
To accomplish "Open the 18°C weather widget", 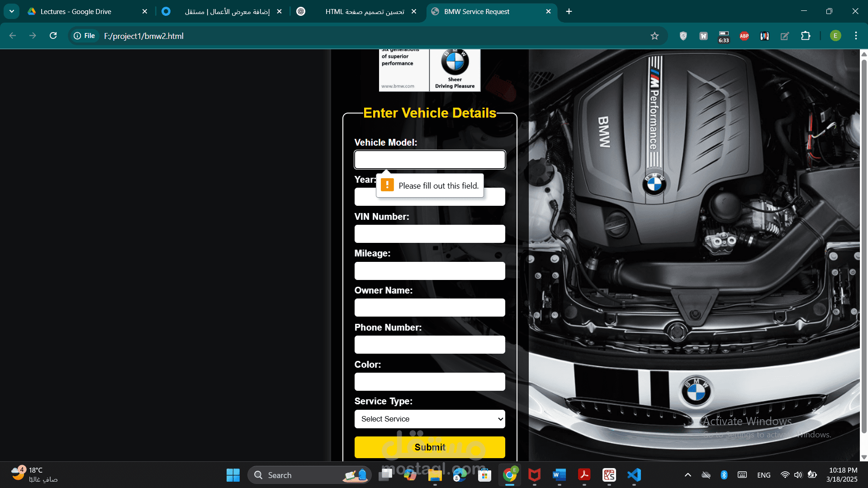I will [34, 475].
